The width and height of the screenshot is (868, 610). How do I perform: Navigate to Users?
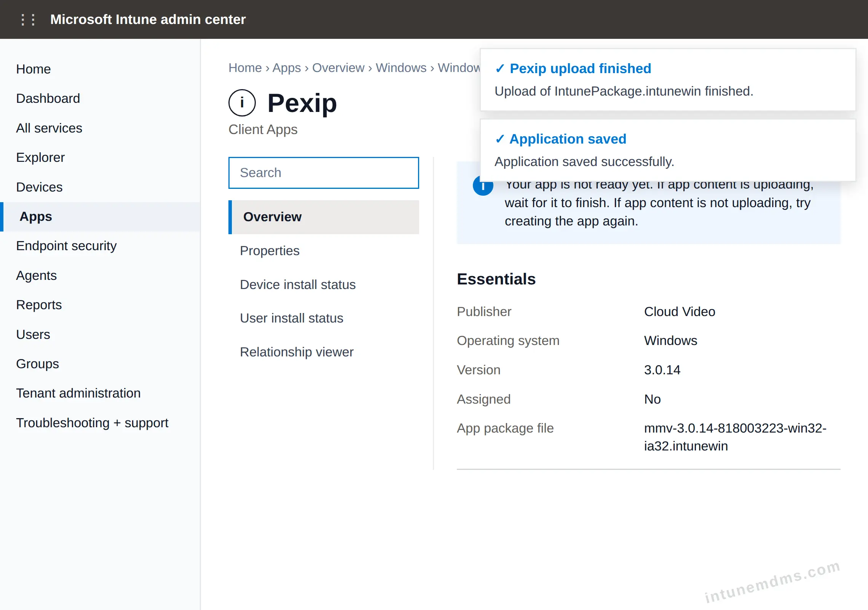point(33,334)
